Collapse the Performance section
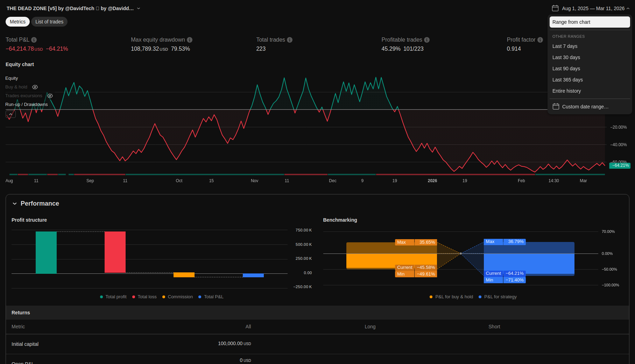 (15, 204)
